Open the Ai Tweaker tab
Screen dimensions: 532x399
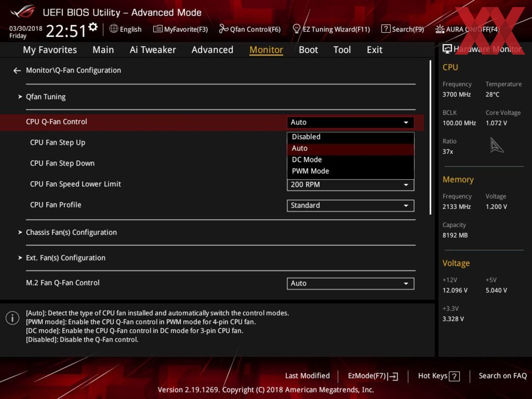tap(153, 50)
